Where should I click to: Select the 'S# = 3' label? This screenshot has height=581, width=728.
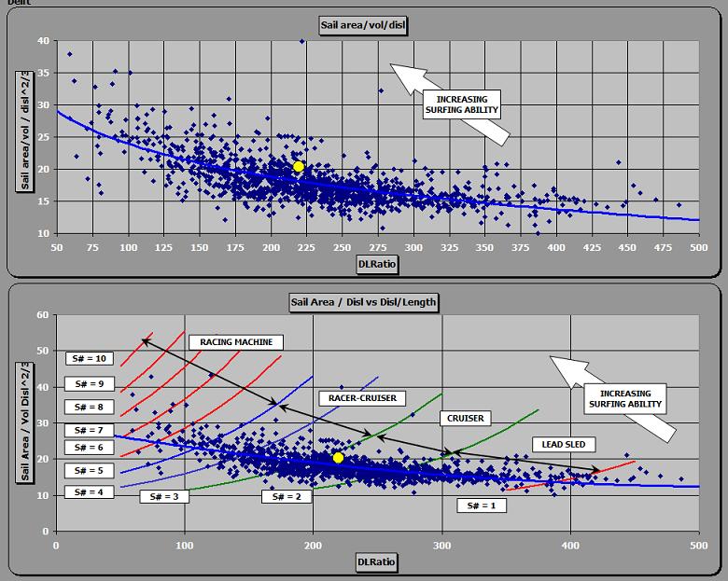(164, 496)
